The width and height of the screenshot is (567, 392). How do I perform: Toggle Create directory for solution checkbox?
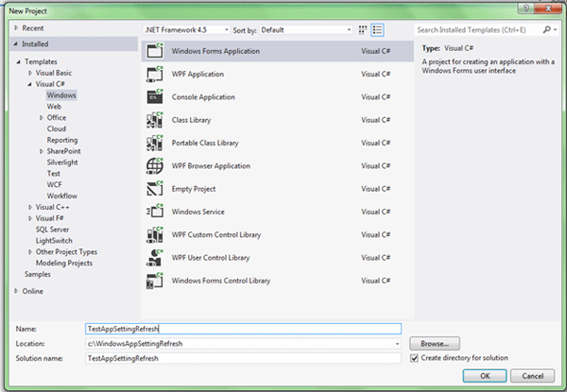[415, 358]
